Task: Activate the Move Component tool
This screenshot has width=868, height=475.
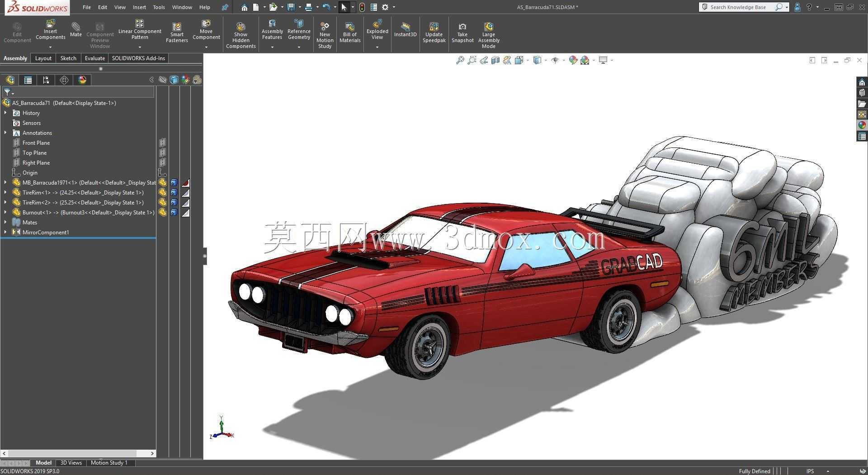Action: coord(206,30)
